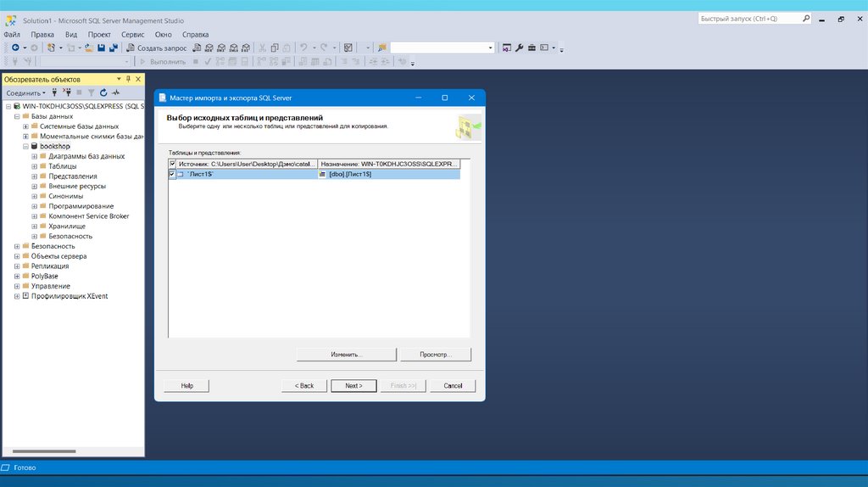The width and height of the screenshot is (868, 487).
Task: Click the Источник column header
Action: click(x=247, y=164)
